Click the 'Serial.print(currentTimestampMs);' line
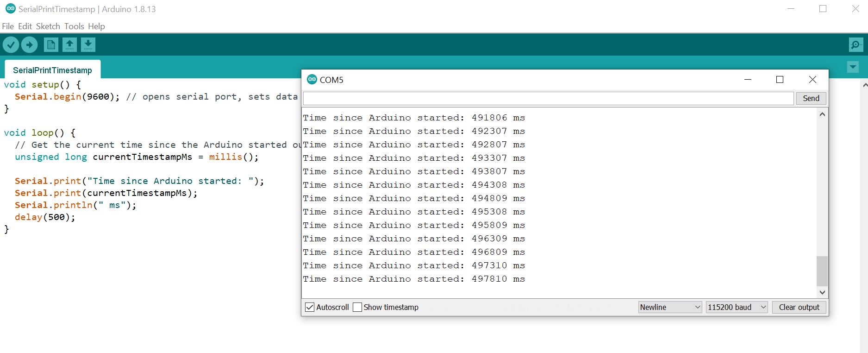This screenshot has height=353, width=868. (106, 193)
